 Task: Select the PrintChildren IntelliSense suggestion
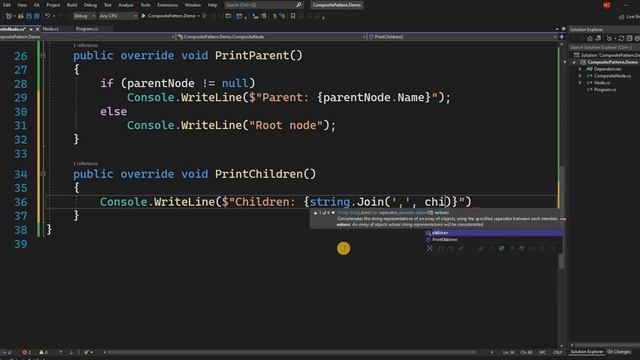pos(493,240)
